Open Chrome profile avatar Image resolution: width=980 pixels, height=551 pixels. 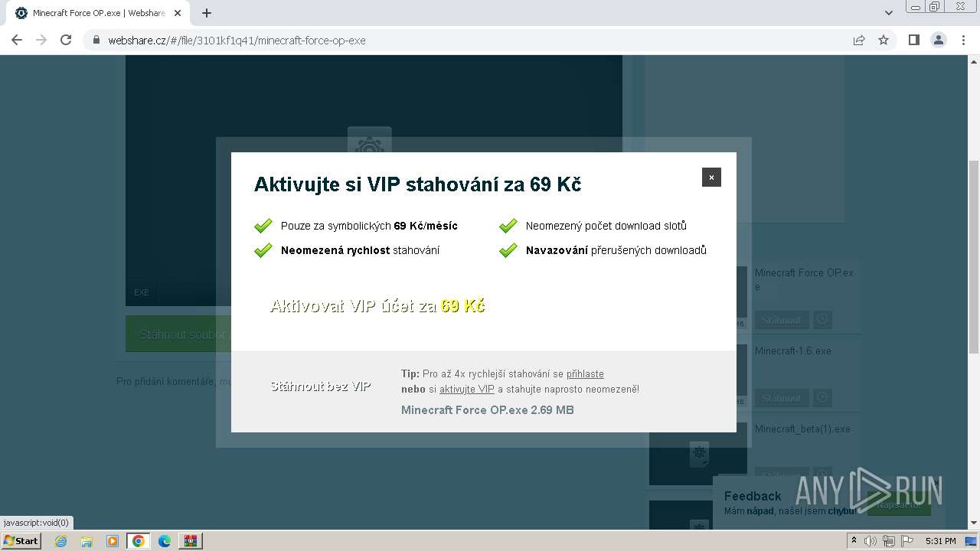[939, 40]
